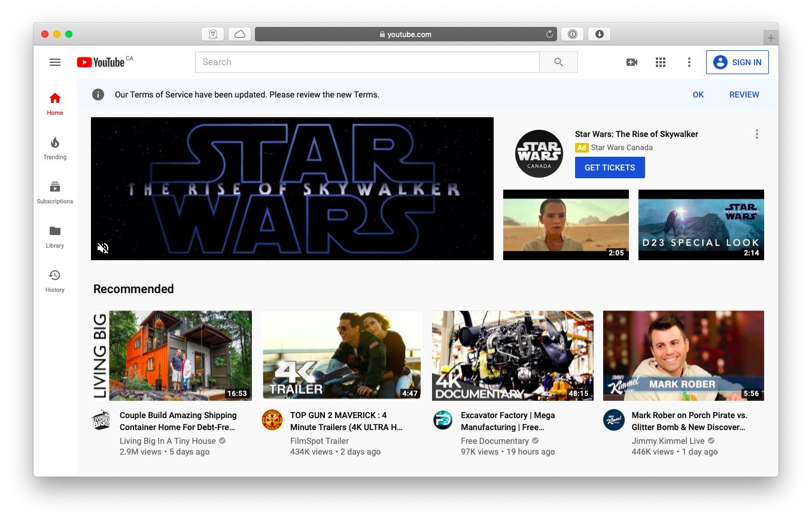
Task: Open a new Safari tab with plus
Action: coord(771,38)
